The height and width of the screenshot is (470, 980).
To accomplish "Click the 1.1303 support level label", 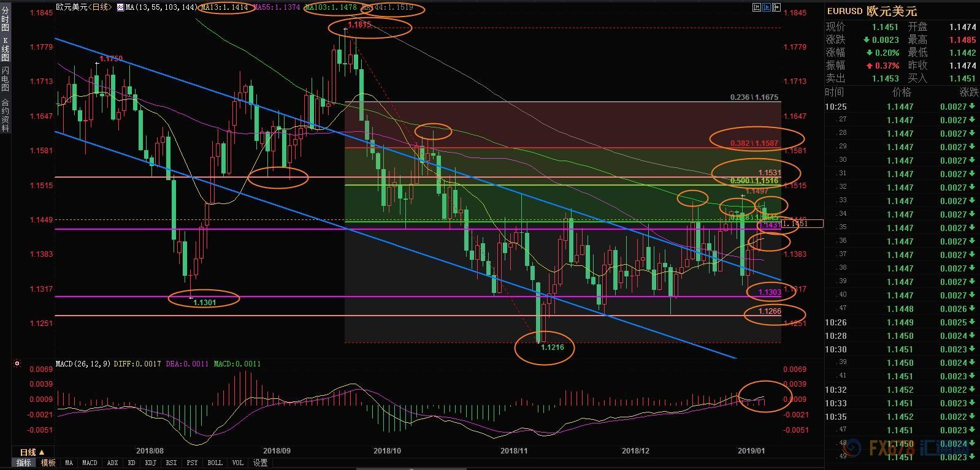I will [770, 292].
